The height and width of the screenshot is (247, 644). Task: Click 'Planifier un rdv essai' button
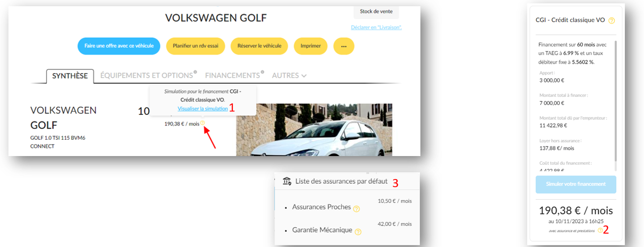195,46
